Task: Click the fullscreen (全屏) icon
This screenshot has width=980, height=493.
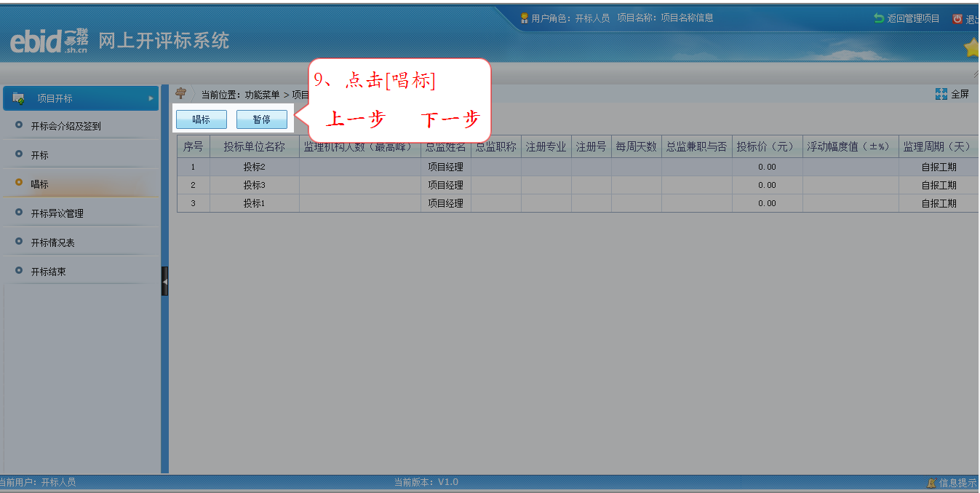Action: click(x=941, y=94)
